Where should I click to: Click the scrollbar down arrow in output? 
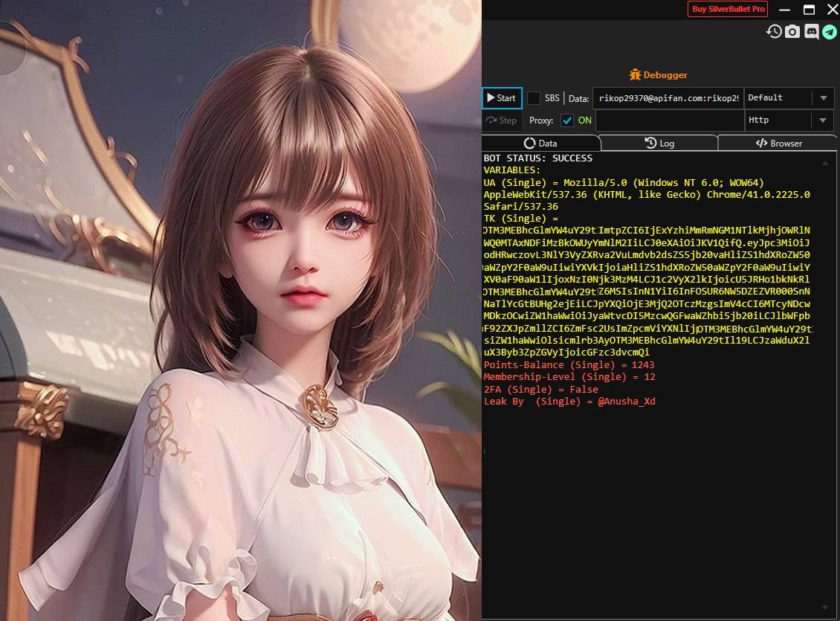[x=825, y=607]
